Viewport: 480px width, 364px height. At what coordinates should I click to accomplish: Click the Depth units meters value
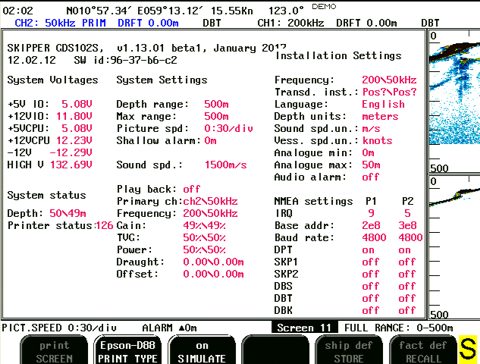coord(380,116)
